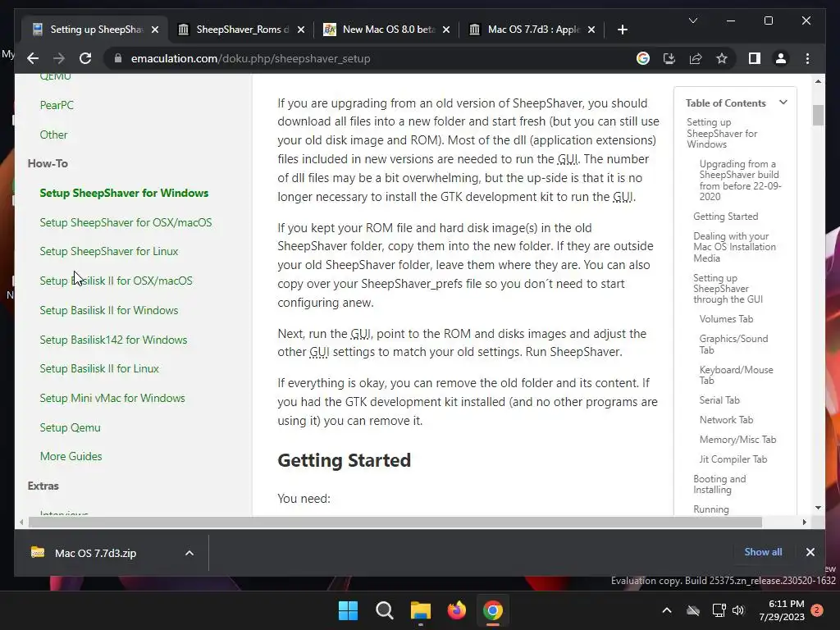Expand options for Mac OS 7.7d3.zip download

coord(189,553)
